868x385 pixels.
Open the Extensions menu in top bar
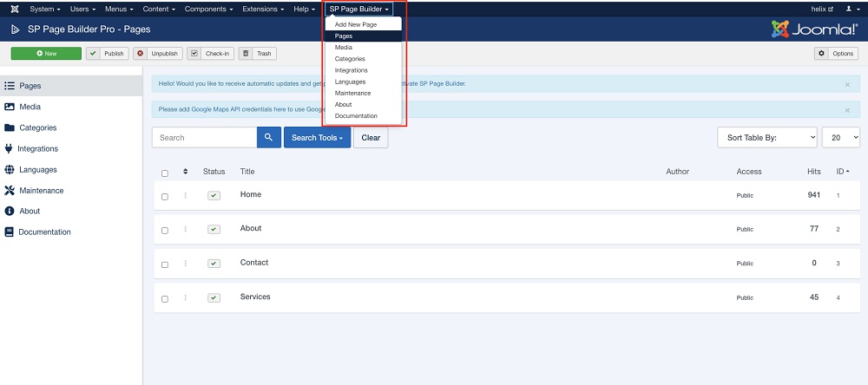[x=262, y=9]
